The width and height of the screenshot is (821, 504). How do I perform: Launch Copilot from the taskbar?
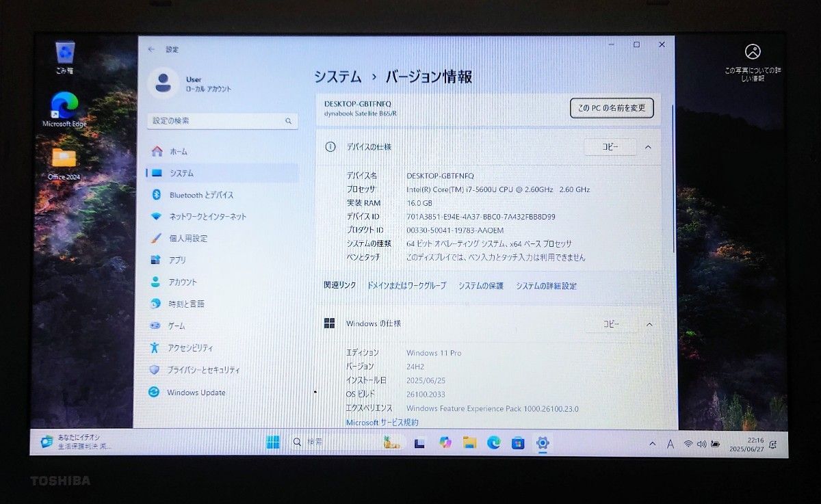(x=445, y=442)
